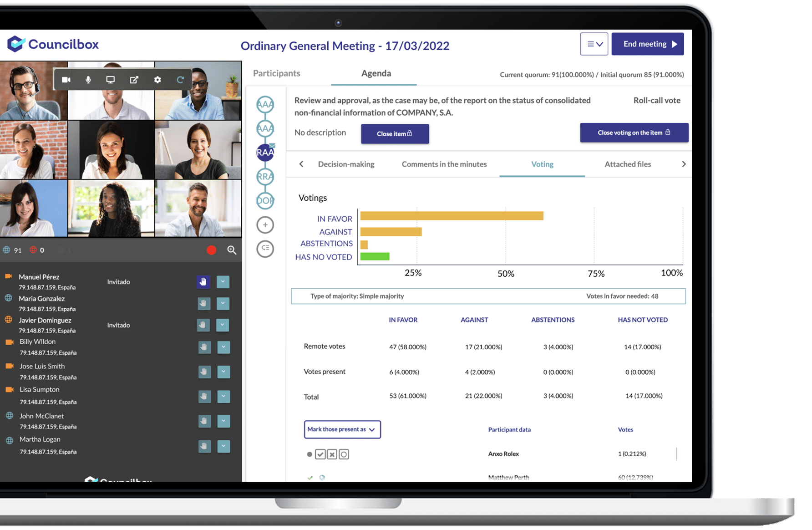
Task: Mute microphone in video toolbar
Action: (x=88, y=80)
